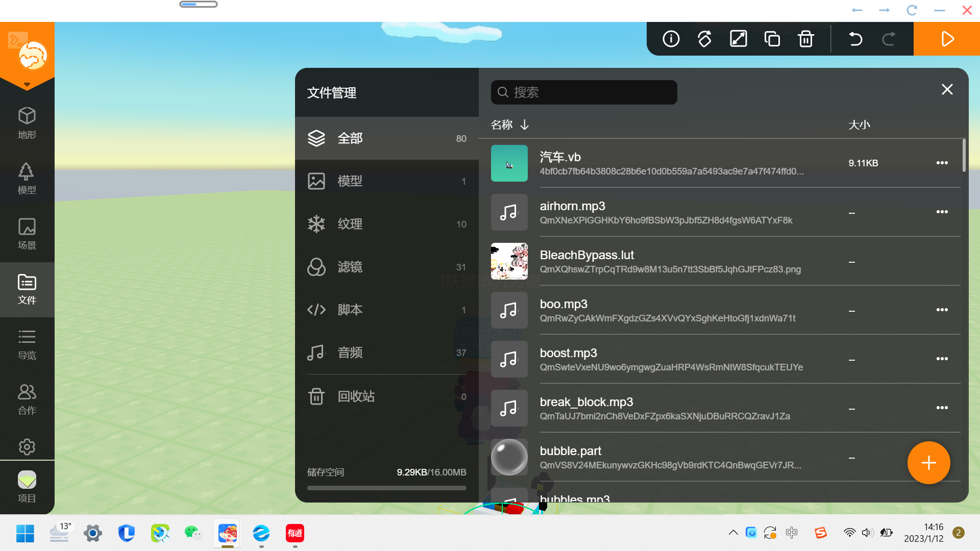This screenshot has height=551, width=980.
Task: Click the break_block.mp3 music note icon
Action: click(x=509, y=408)
